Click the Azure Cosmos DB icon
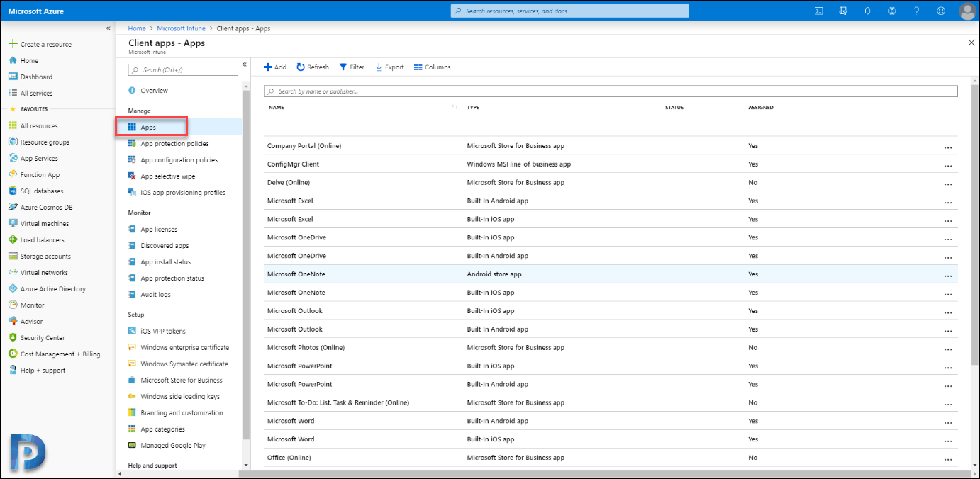The image size is (980, 479). coord(13,207)
